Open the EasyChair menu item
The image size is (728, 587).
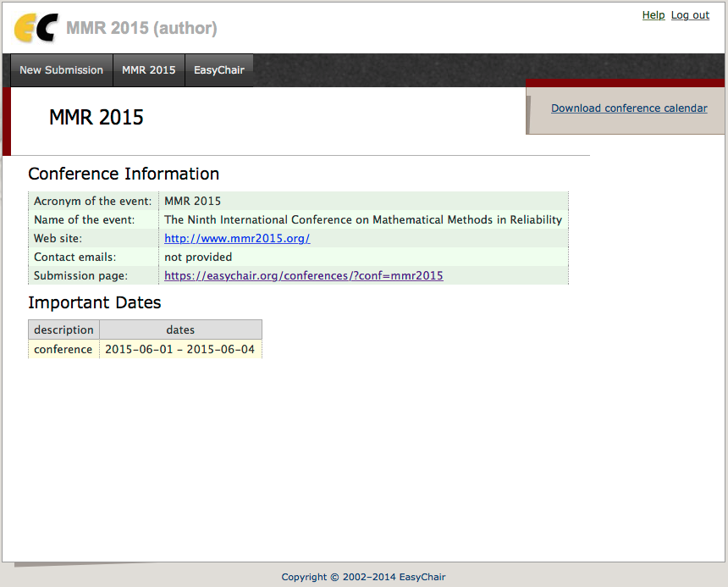pyautogui.click(x=218, y=70)
